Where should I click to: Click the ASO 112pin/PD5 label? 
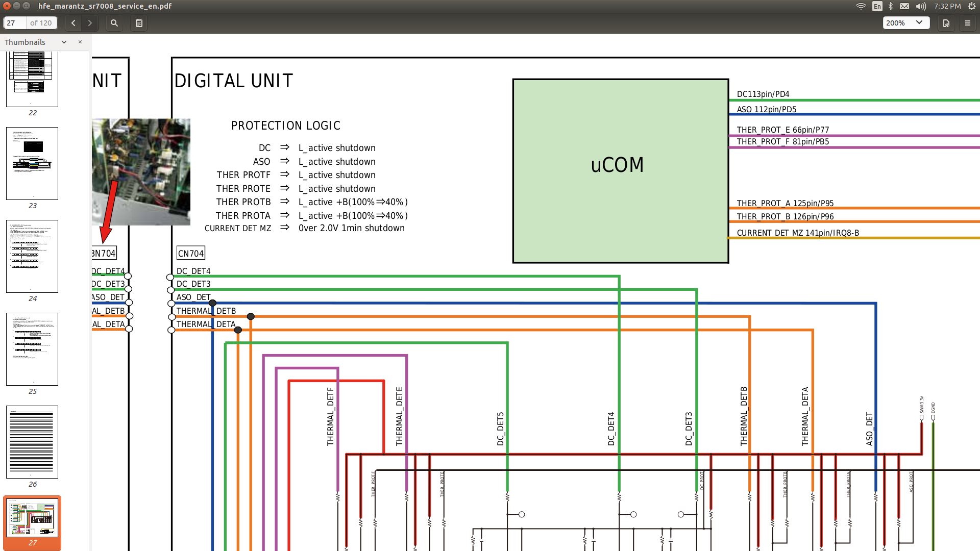point(767,109)
